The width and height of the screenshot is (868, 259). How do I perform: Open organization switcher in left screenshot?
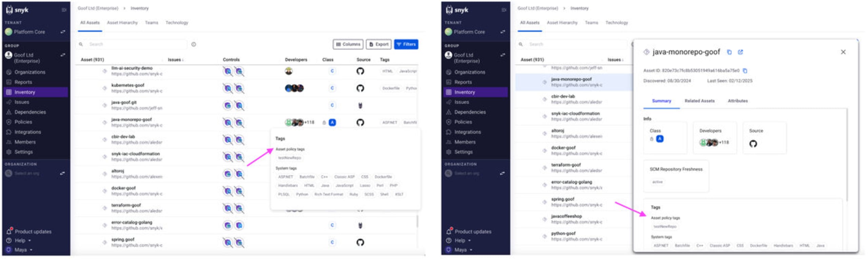coord(62,173)
